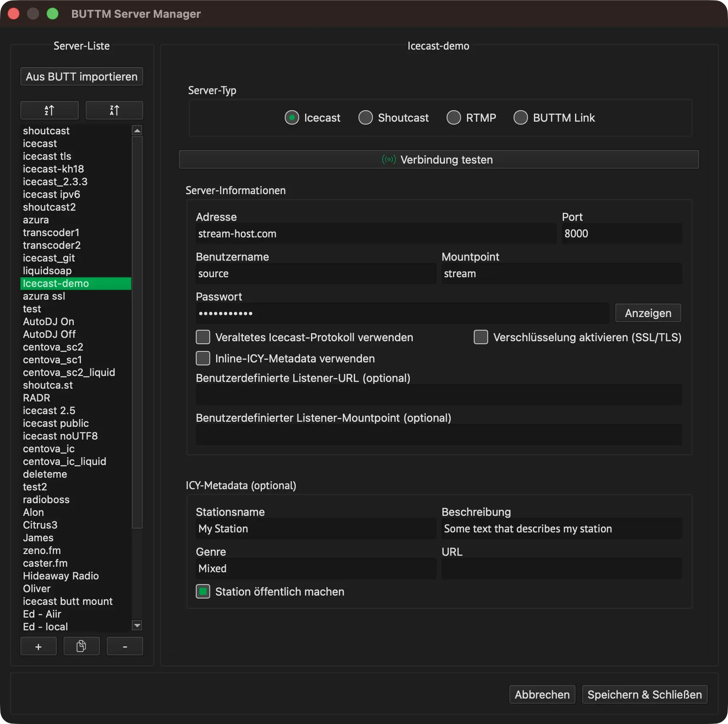
Task: Select 'icecast tls' in server list
Action: point(76,156)
